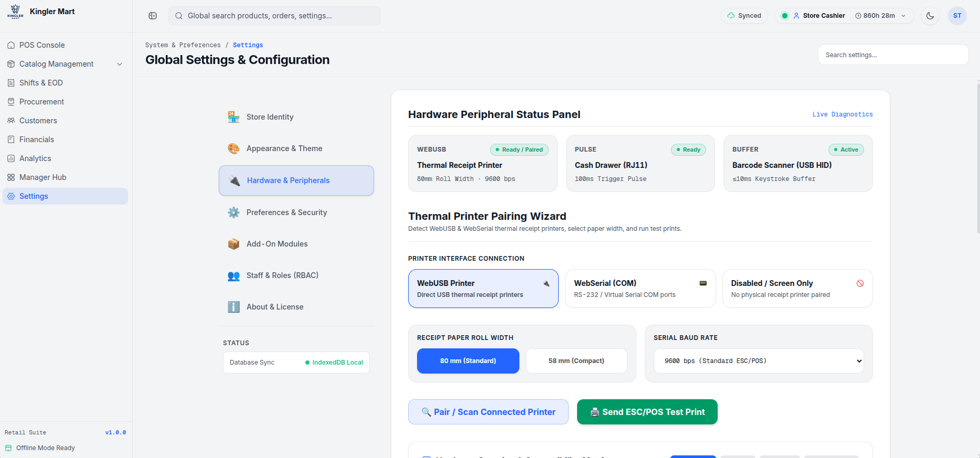Image resolution: width=980 pixels, height=458 pixels.
Task: Open Analytics in sidebar
Action: 66,158
